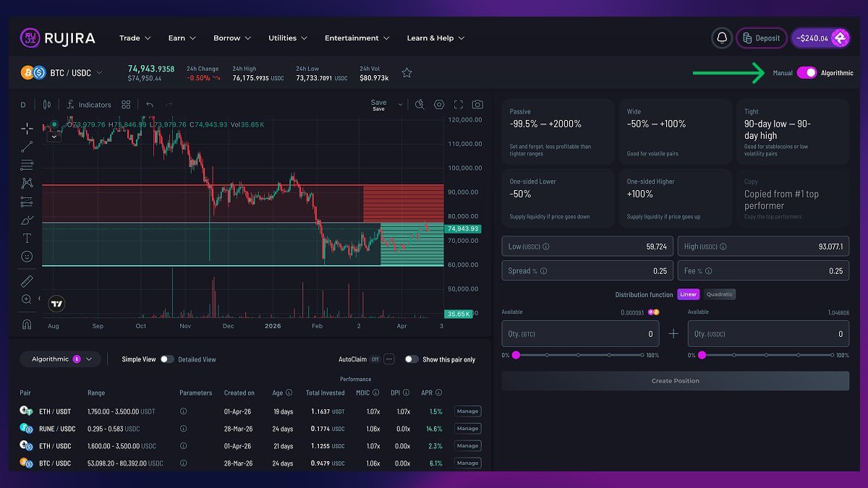This screenshot has height=488, width=868.
Task: Manage the ETH / USDT position
Action: pyautogui.click(x=467, y=411)
